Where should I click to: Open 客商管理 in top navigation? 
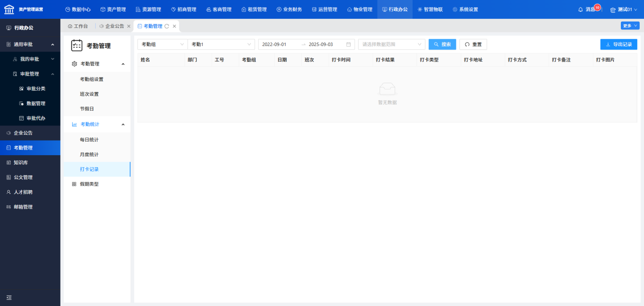[x=219, y=9]
